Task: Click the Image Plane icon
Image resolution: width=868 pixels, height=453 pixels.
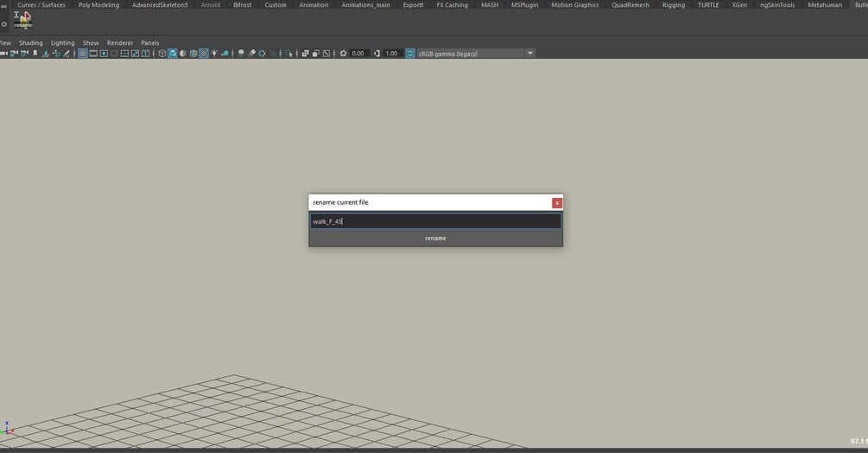Action: click(46, 53)
